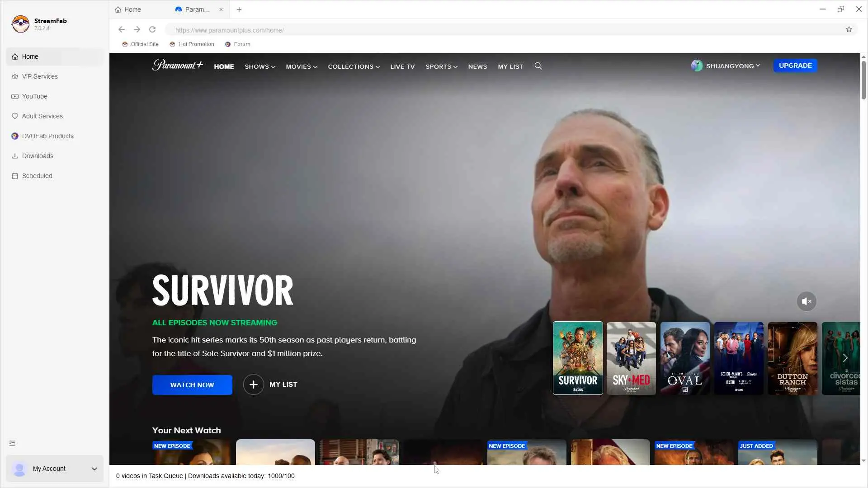Click the StreamFab sloth logo icon
Screen dimensions: 868x488
[20, 24]
